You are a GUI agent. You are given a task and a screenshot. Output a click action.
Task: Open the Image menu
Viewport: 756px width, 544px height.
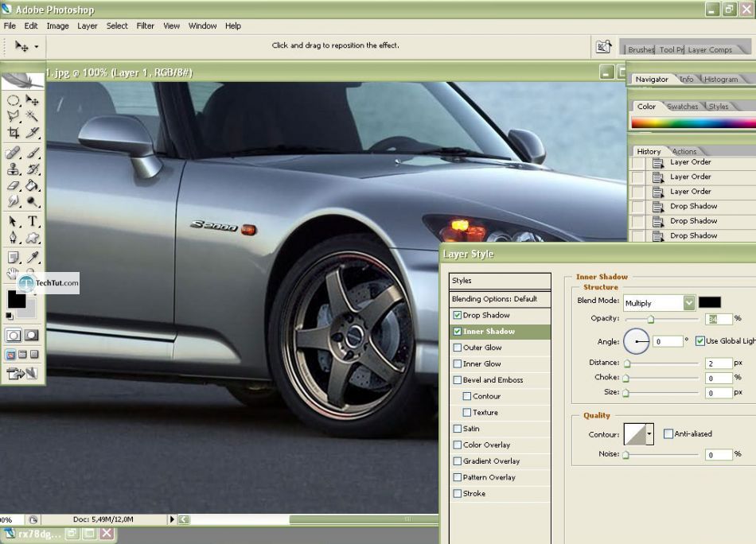click(x=57, y=26)
